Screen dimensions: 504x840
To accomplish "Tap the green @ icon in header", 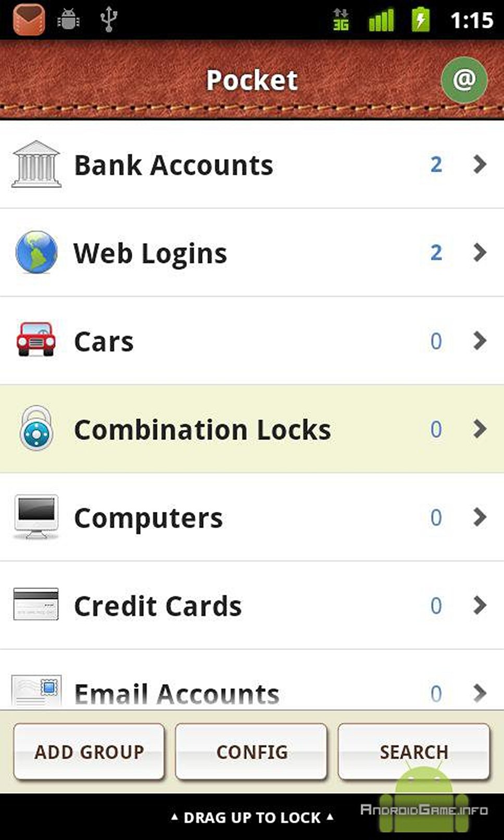I will (464, 80).
